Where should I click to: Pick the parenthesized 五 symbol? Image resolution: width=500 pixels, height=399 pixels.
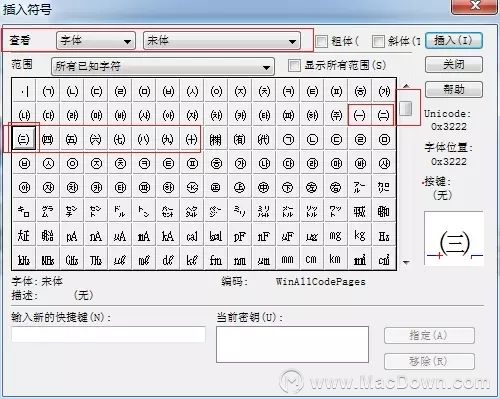pyautogui.click(x=72, y=139)
